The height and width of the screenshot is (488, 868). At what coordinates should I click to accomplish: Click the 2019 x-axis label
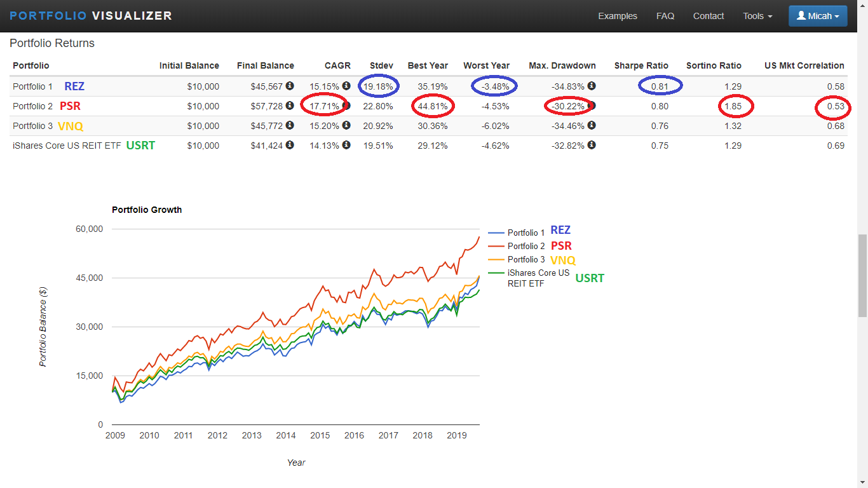click(x=457, y=435)
